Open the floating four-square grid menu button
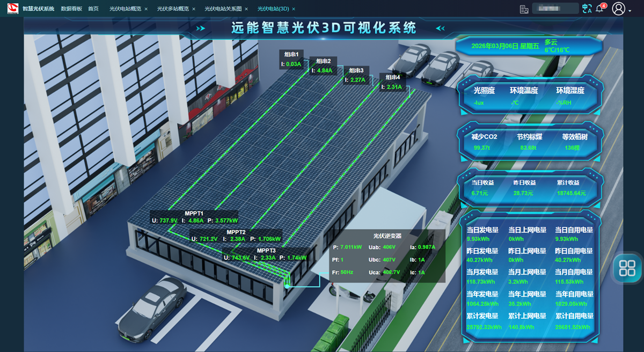 627,267
